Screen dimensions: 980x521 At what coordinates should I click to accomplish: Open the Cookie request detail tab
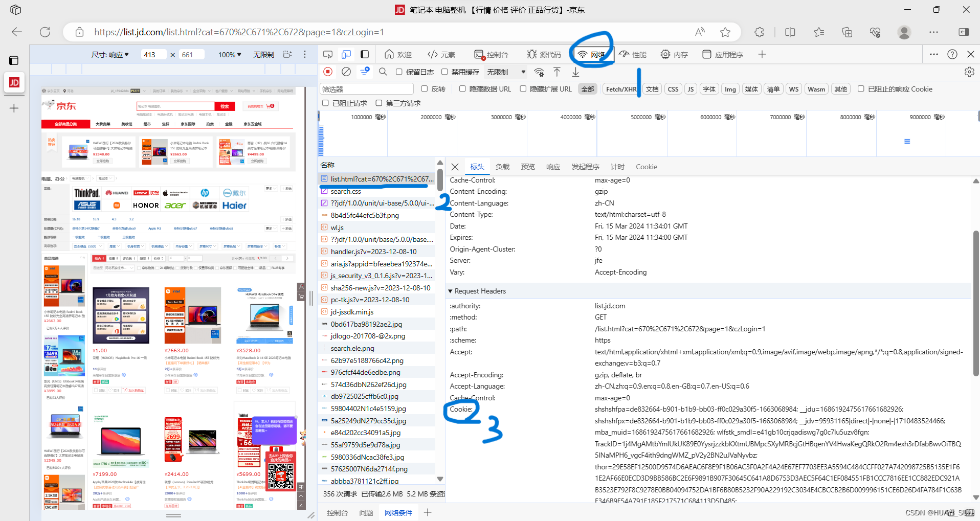coord(647,167)
